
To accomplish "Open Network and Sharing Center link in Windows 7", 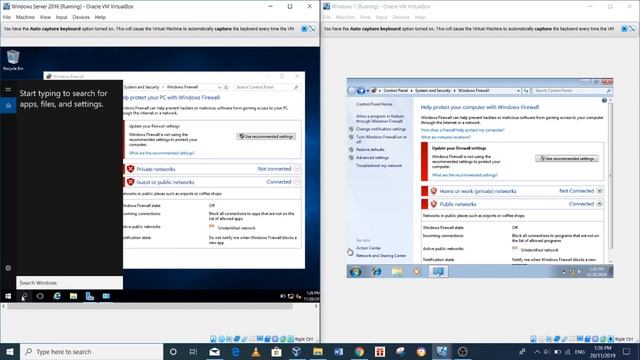I will 381,256.
